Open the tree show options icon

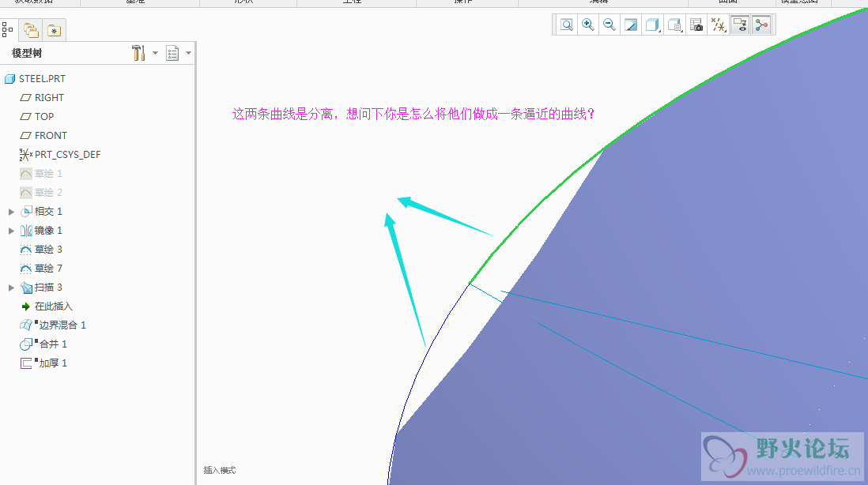(x=172, y=53)
